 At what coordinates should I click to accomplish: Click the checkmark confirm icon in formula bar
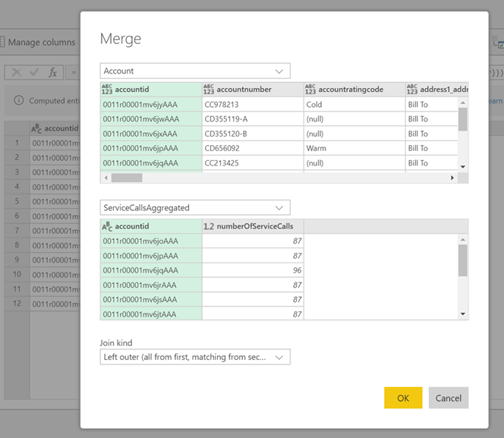click(34, 73)
